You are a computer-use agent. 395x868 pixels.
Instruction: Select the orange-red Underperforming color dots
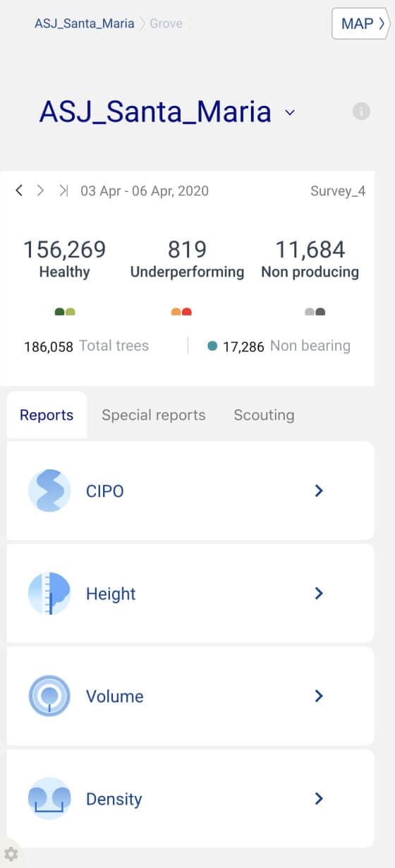click(x=182, y=312)
